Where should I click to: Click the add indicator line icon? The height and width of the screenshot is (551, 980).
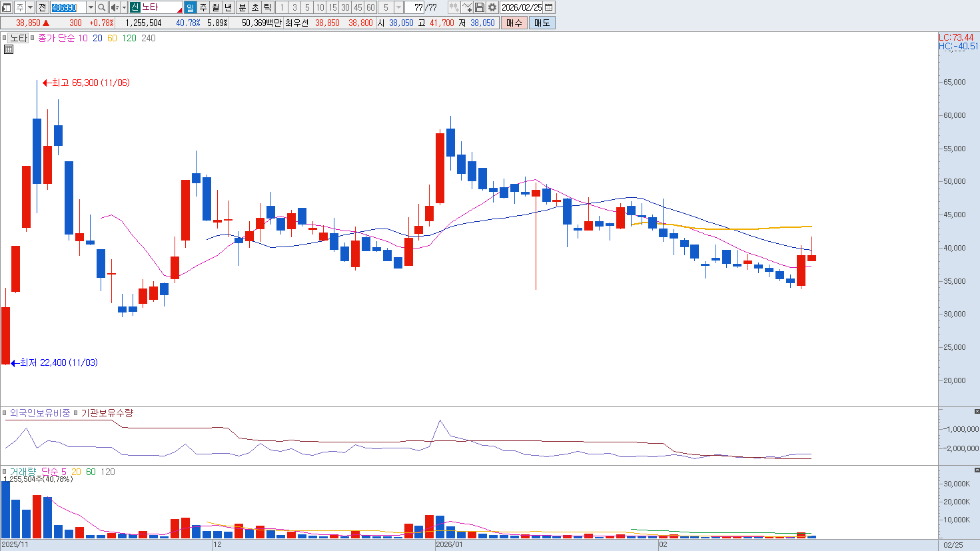[x=467, y=7]
